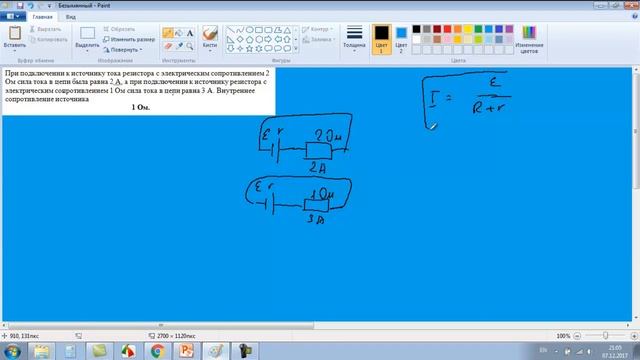This screenshot has width=640, height=360.
Task: Pick the purple color swatch
Action: [509, 29]
